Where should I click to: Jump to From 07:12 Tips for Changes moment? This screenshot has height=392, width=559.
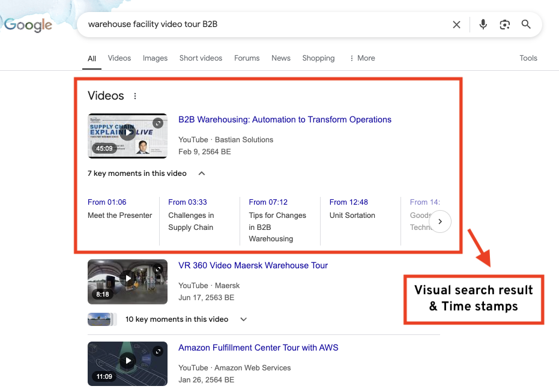[x=277, y=220]
